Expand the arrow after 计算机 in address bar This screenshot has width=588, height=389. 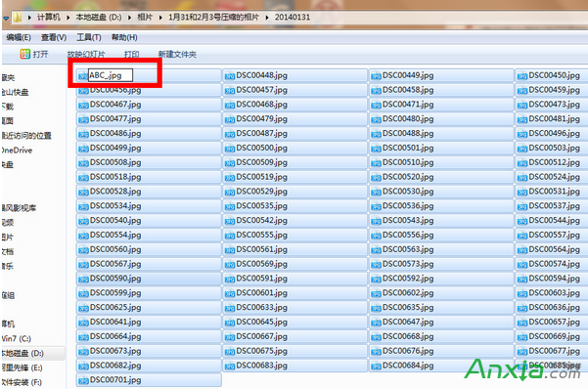(68, 18)
